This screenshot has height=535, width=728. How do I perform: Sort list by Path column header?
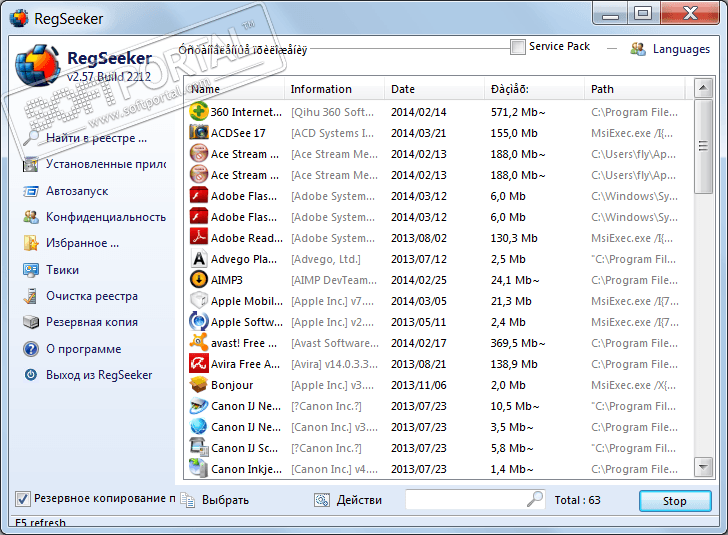(634, 89)
